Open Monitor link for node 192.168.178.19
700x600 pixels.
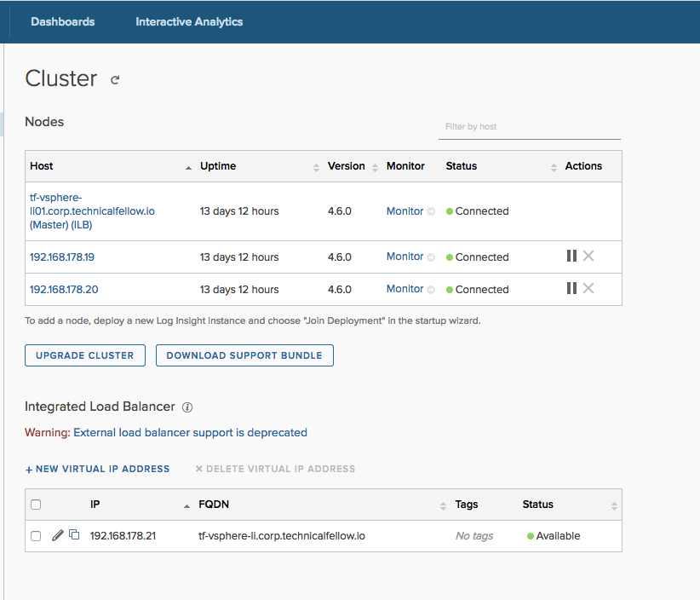coord(405,257)
